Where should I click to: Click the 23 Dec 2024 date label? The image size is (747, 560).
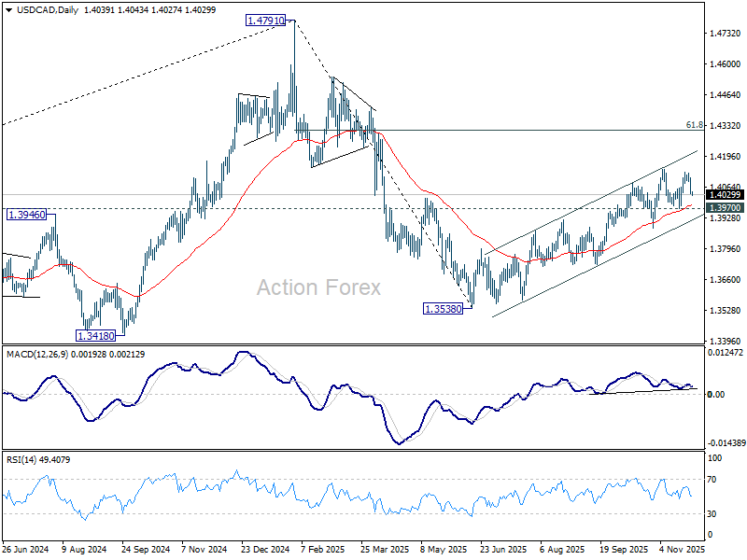point(265,549)
